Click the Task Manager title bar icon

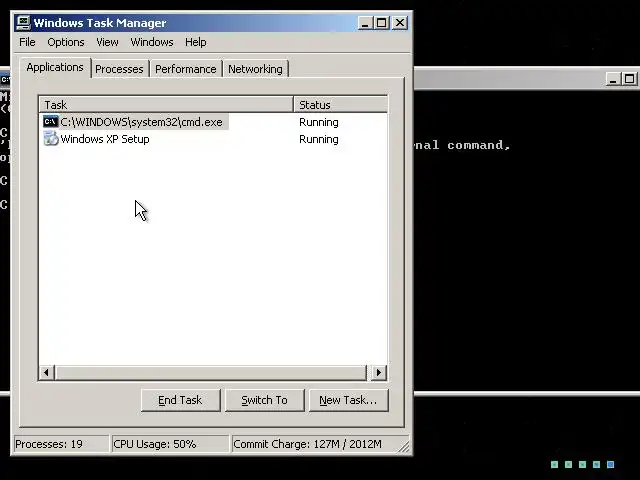[23, 22]
